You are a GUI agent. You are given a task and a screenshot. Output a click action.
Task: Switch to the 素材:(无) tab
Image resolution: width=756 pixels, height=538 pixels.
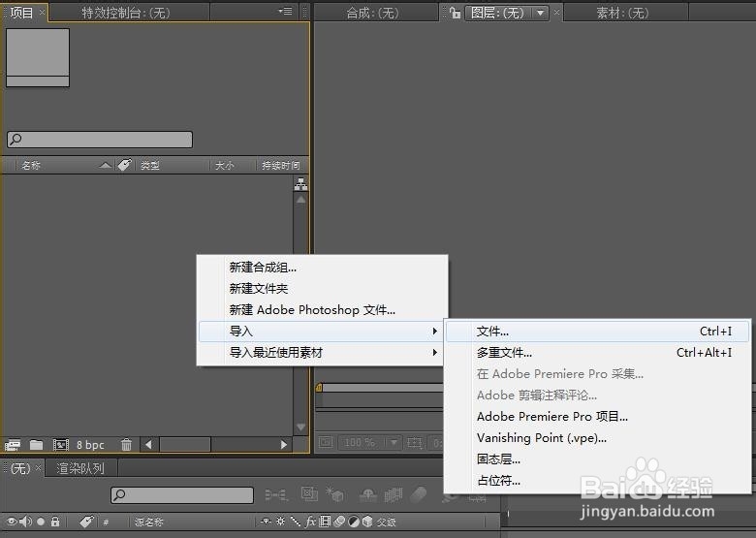622,13
